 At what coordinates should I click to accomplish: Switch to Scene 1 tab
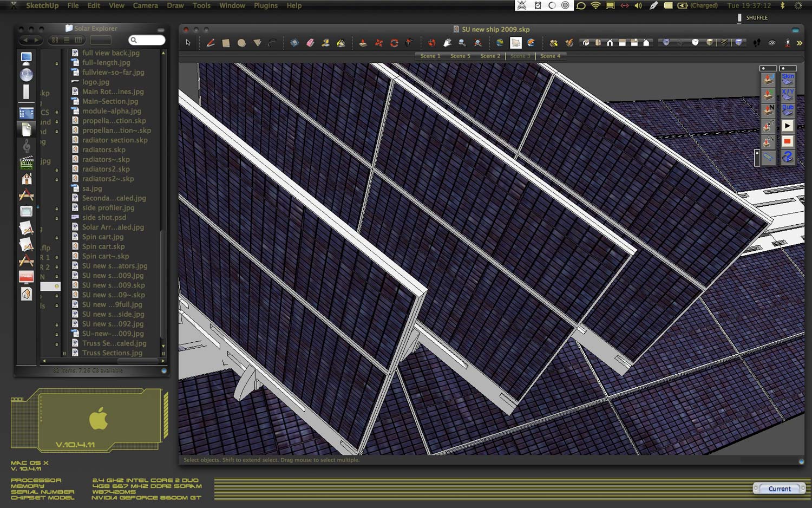pos(430,56)
